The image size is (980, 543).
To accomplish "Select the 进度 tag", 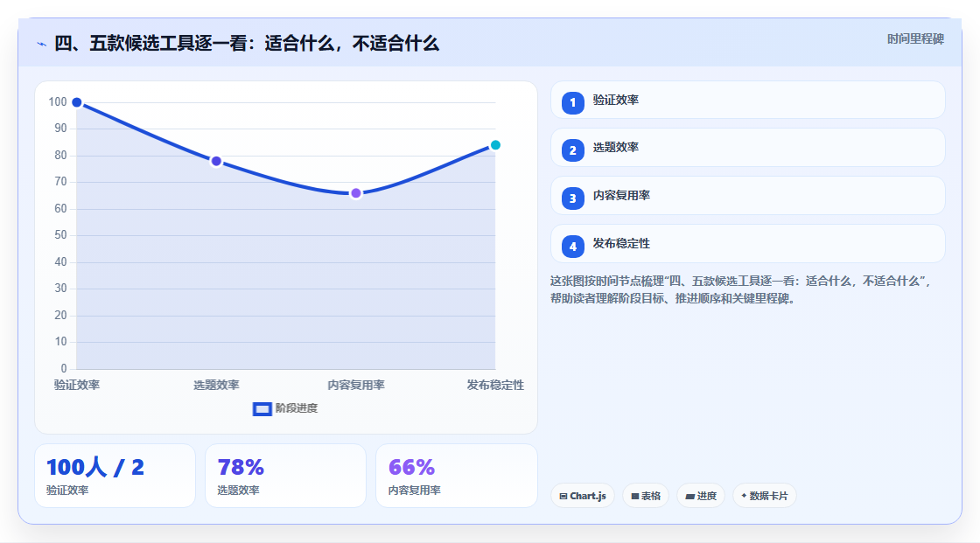I will (701, 496).
